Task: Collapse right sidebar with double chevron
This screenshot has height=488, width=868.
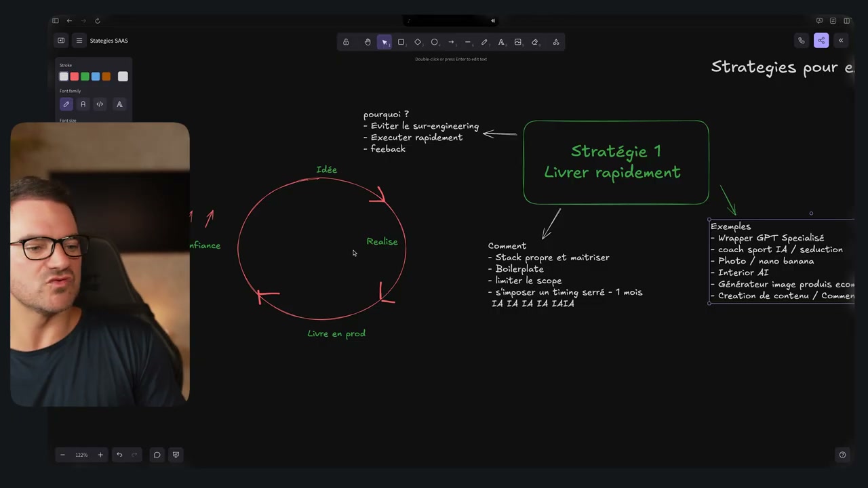Action: (x=841, y=41)
